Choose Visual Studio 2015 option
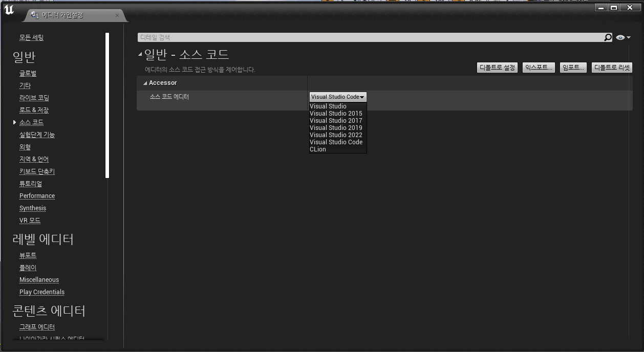The width and height of the screenshot is (644, 352). [x=336, y=114]
